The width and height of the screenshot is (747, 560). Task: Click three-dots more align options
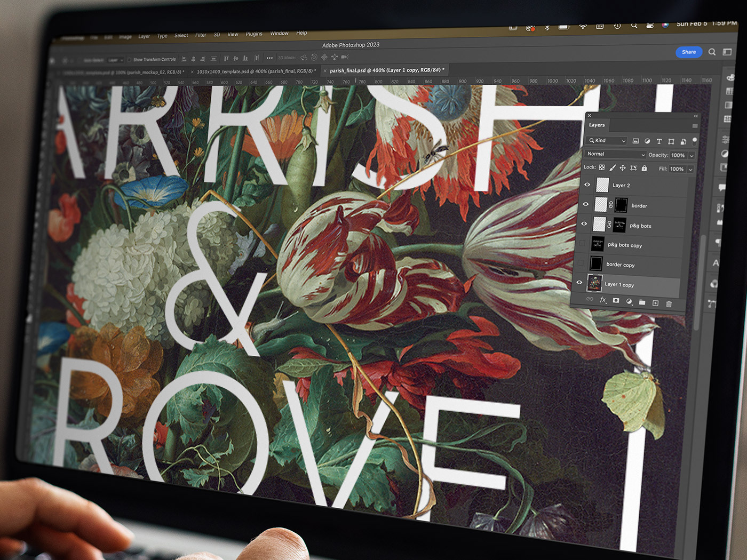269,58
